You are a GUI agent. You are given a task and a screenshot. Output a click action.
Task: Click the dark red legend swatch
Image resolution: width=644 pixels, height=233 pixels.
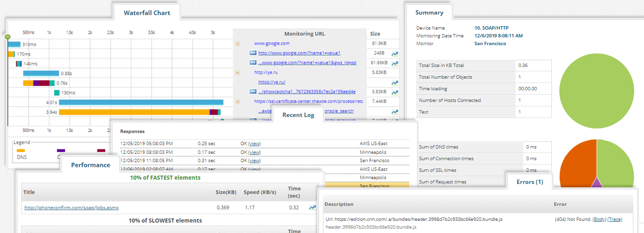coord(101,150)
